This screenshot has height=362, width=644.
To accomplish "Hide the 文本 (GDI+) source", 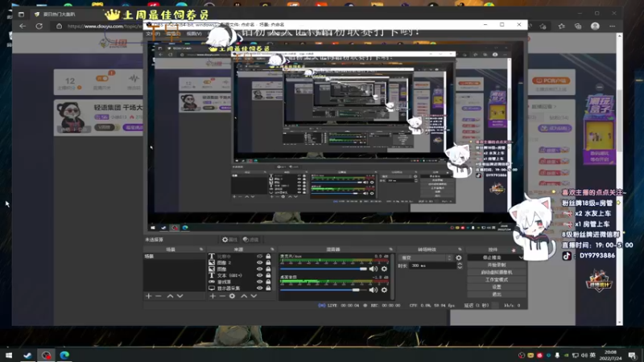I will point(259,275).
